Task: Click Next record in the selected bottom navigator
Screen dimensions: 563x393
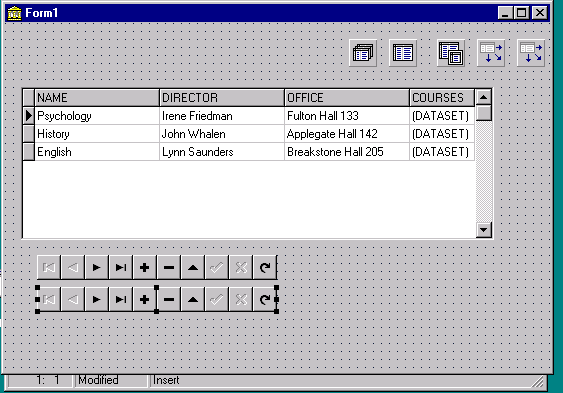Action: [x=97, y=299]
